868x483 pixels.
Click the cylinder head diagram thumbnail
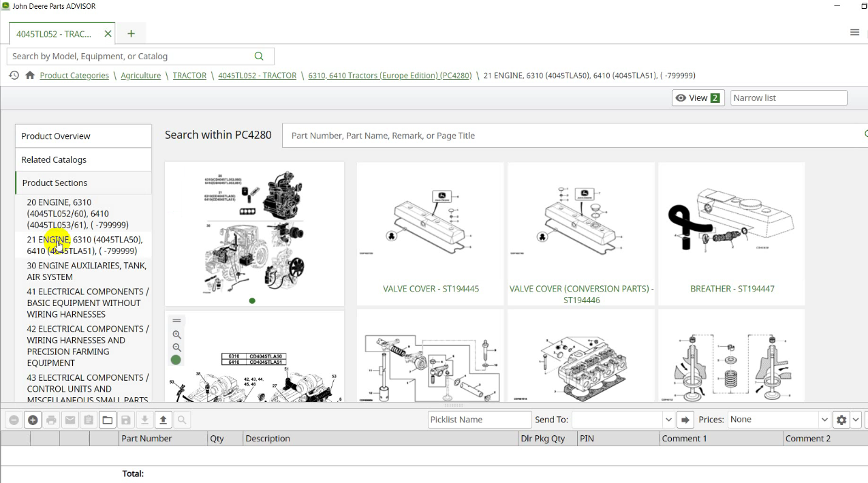pos(581,356)
